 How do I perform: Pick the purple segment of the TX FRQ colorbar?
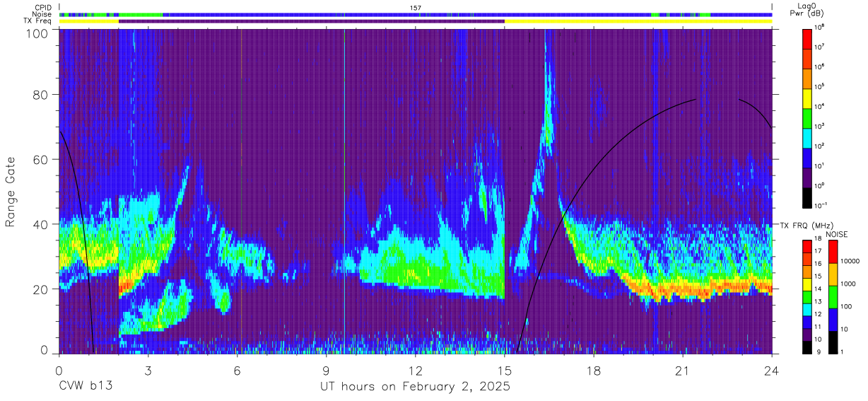(x=807, y=333)
